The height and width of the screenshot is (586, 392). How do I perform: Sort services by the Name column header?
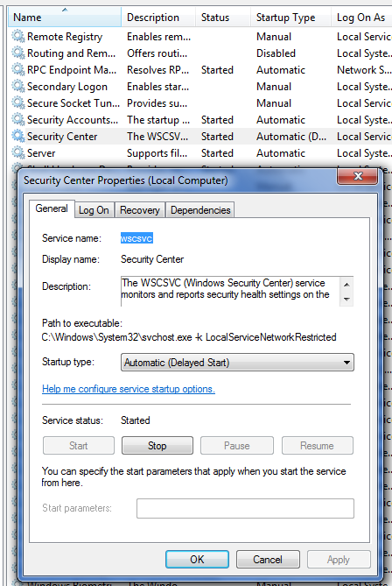65,18
